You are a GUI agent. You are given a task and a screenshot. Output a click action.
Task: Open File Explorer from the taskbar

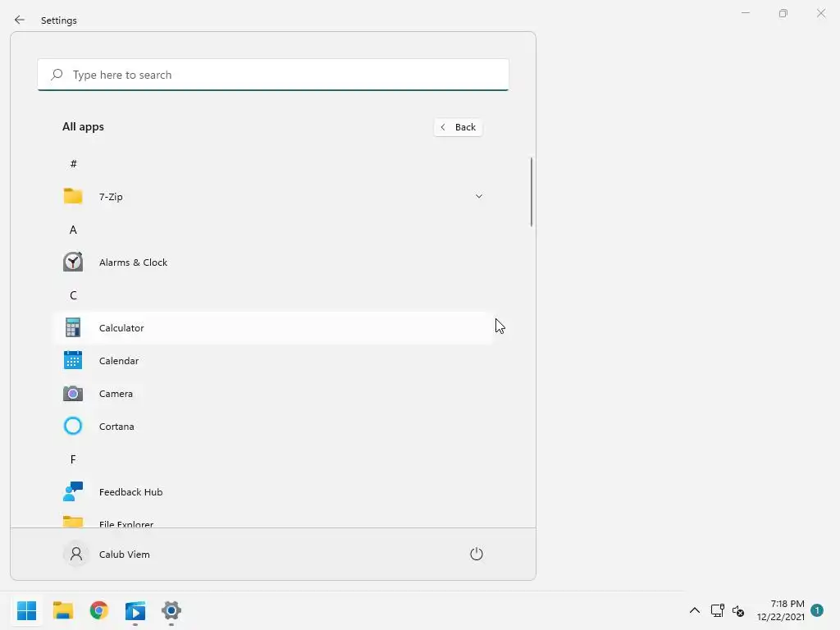[63, 610]
